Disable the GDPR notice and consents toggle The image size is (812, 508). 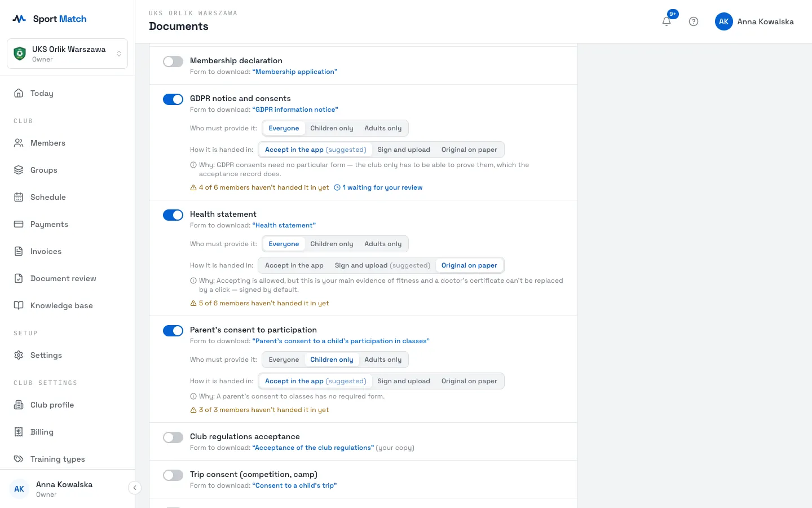173,99
